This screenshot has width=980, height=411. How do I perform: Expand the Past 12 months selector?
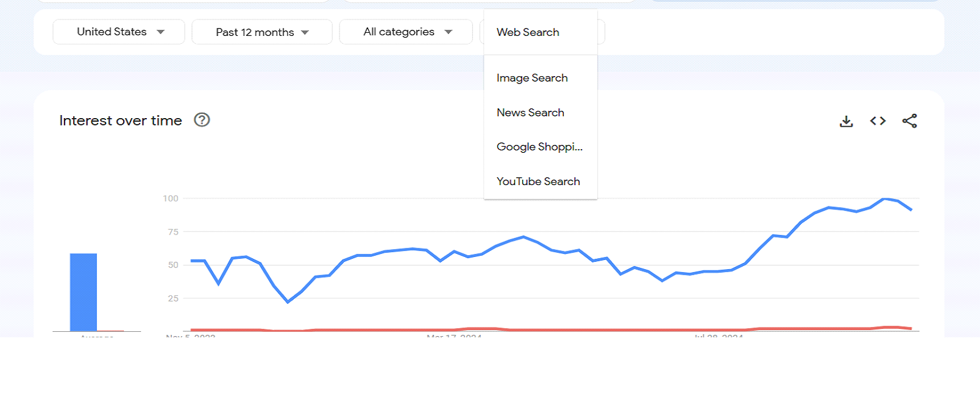pyautogui.click(x=262, y=32)
